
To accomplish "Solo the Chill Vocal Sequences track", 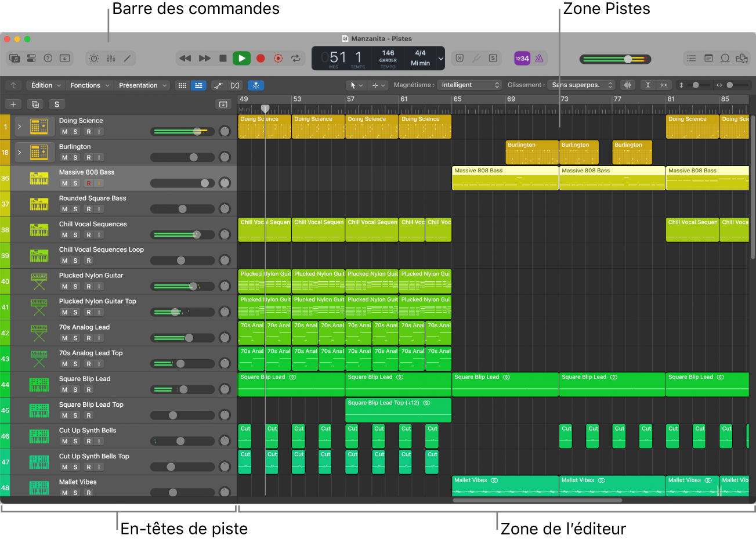I will [x=74, y=234].
